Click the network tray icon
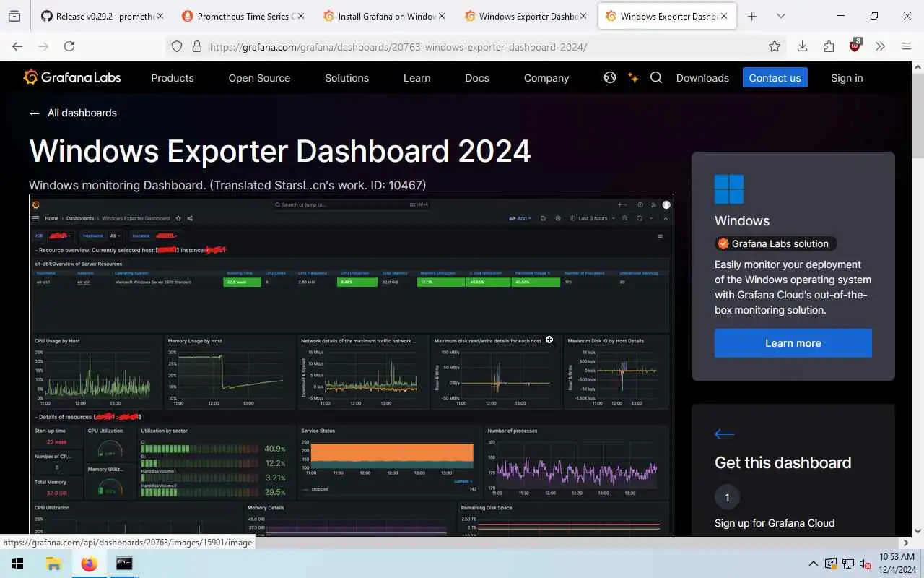 [x=848, y=564]
